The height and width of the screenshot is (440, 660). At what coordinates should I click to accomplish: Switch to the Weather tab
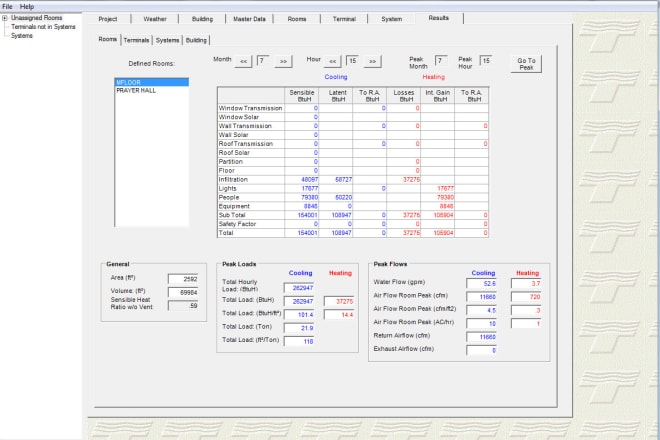[155, 19]
